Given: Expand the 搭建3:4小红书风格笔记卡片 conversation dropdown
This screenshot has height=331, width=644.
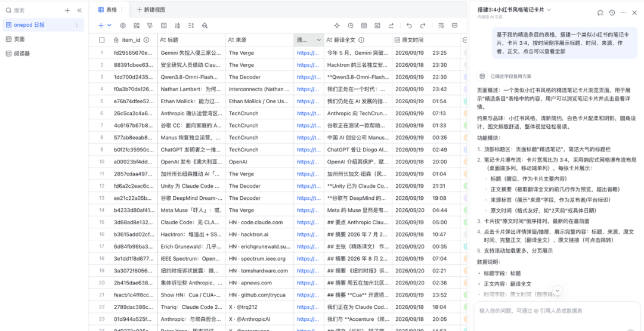Looking at the screenshot, I should pyautogui.click(x=549, y=10).
